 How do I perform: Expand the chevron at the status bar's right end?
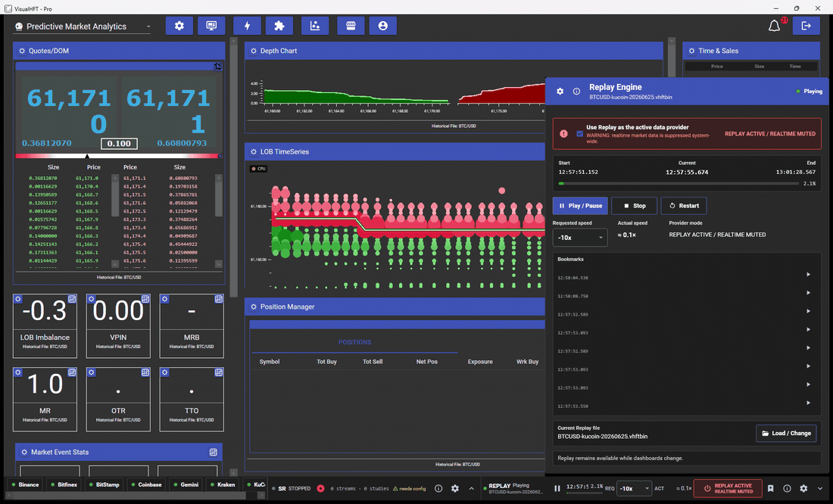[x=819, y=489]
